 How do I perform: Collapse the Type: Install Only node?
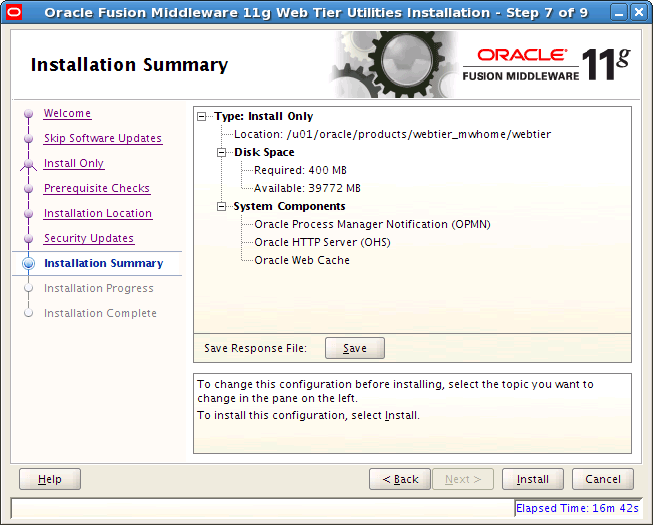tap(202, 117)
